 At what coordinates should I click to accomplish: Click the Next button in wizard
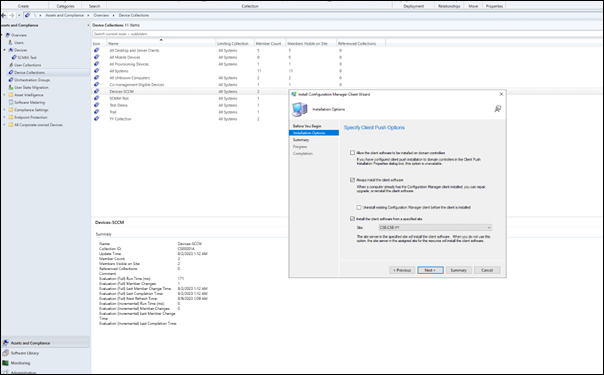click(x=430, y=270)
